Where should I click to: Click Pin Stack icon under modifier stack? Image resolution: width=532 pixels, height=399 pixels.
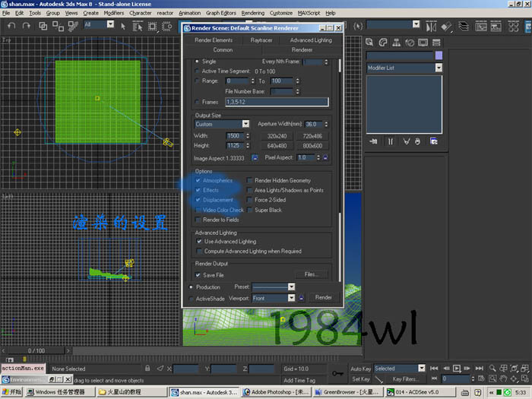pyautogui.click(x=374, y=141)
